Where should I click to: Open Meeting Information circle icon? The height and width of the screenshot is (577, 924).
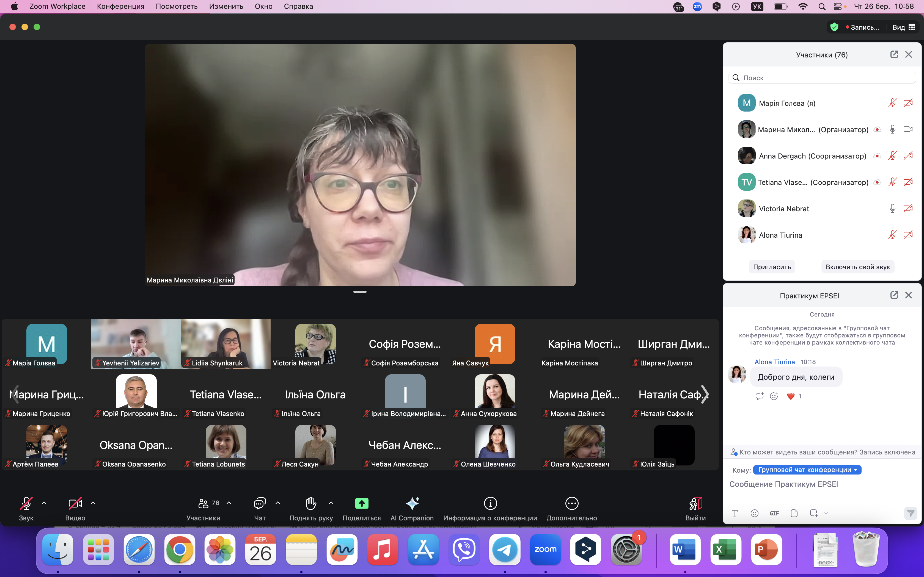tap(490, 504)
